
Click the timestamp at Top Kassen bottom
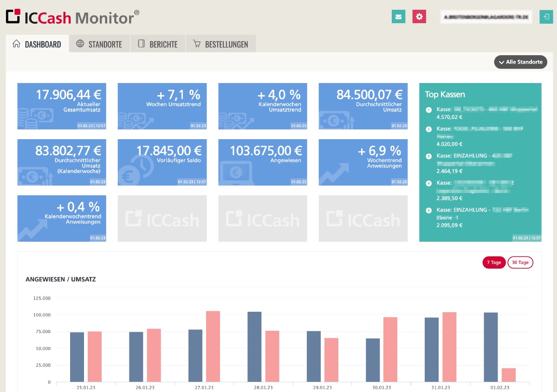pos(526,238)
